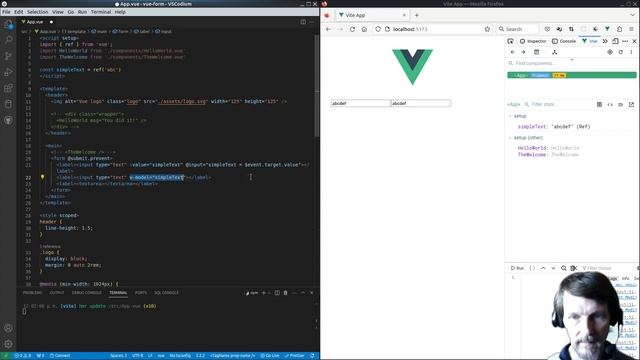This screenshot has width=640, height=360.
Task: Click Run button in console editor
Action: tap(517, 268)
